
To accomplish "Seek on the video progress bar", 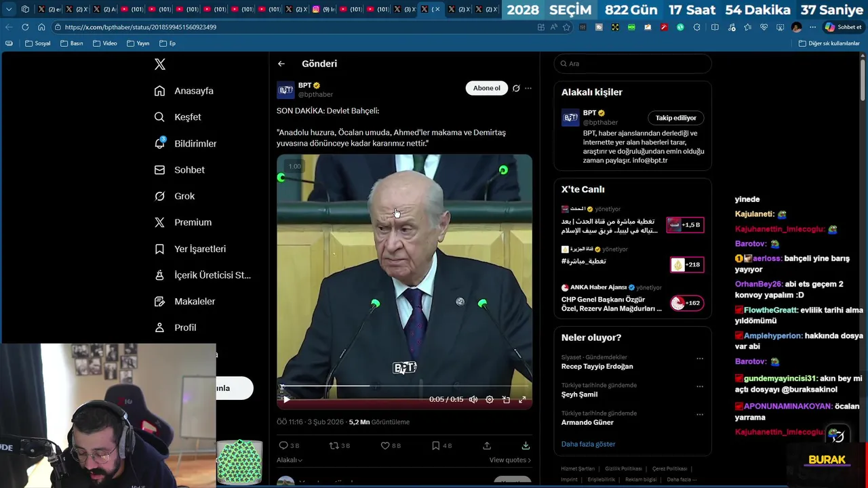I will (x=404, y=386).
